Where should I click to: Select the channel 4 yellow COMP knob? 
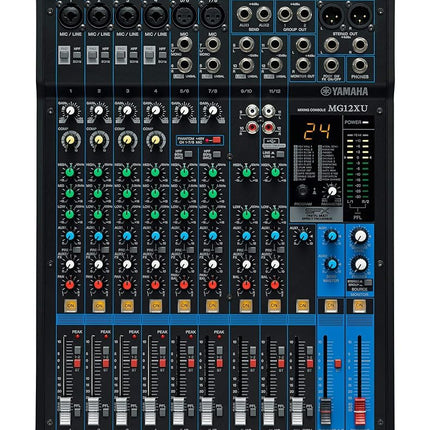[156, 140]
